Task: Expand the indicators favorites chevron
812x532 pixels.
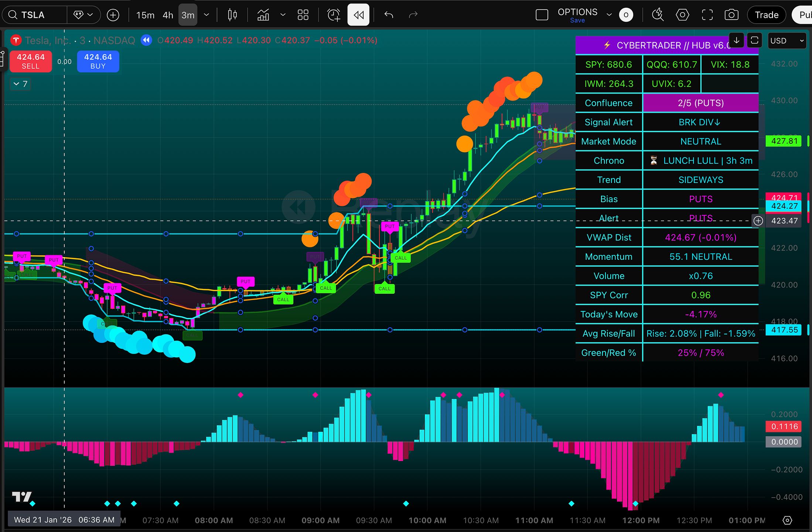Action: (283, 15)
